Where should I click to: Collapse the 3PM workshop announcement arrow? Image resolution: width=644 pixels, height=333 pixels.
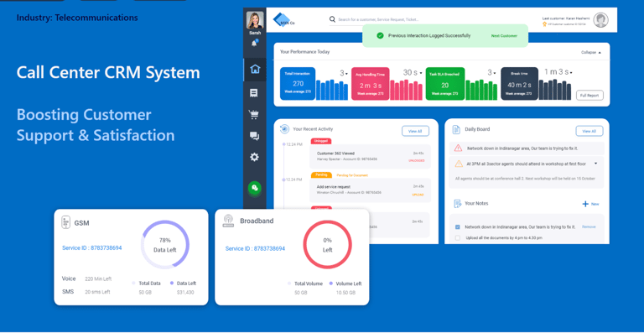tap(595, 164)
